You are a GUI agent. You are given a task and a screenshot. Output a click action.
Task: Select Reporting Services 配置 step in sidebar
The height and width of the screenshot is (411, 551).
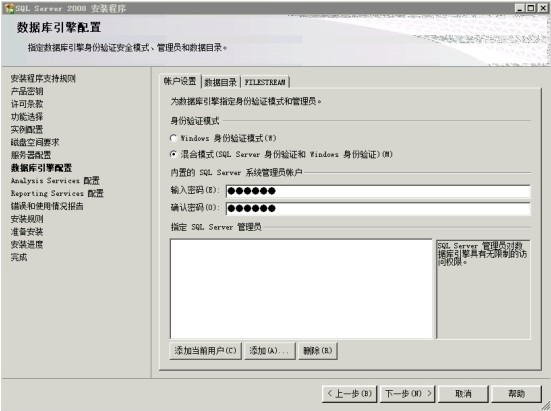(57, 193)
